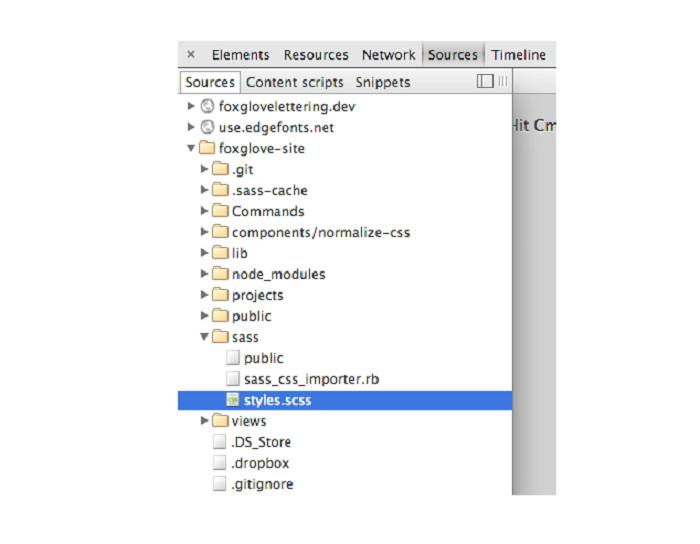Expand the foxglovelettering.dev domain arrow
Image resolution: width=700 pixels, height=544 pixels.
tap(192, 107)
